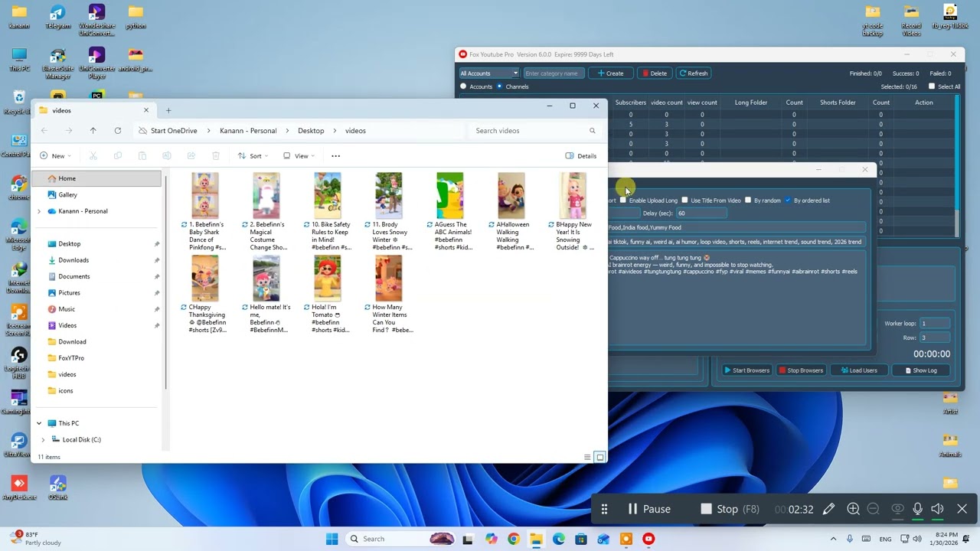Click Refresh in Fox Youtube Pro
The width and height of the screenshot is (980, 551).
point(694,73)
